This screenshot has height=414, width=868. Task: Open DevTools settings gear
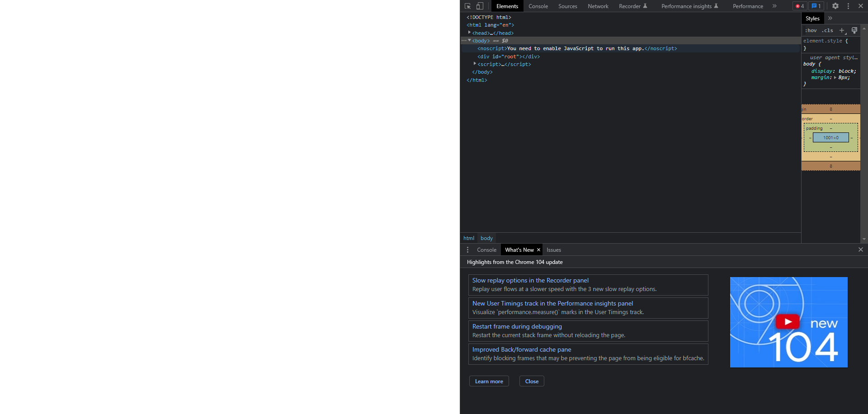click(835, 6)
